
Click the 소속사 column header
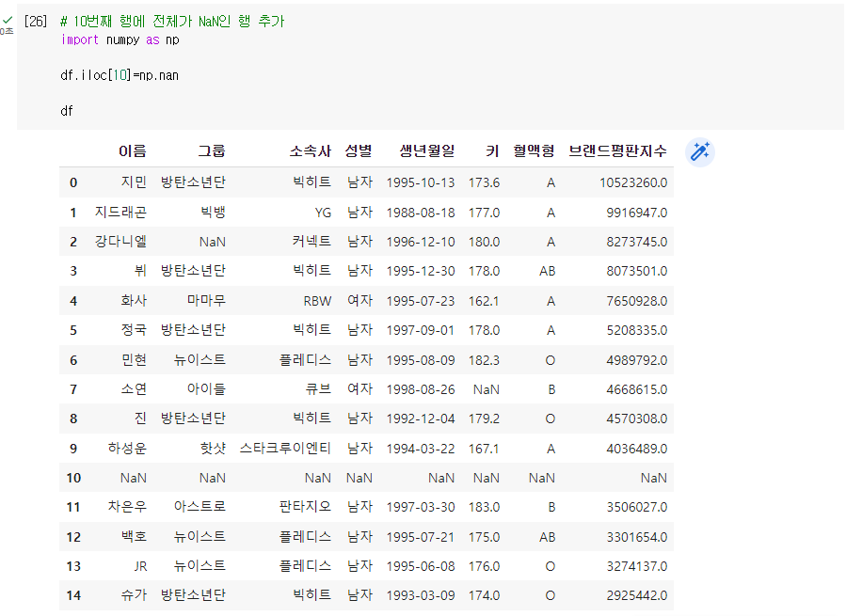311,151
